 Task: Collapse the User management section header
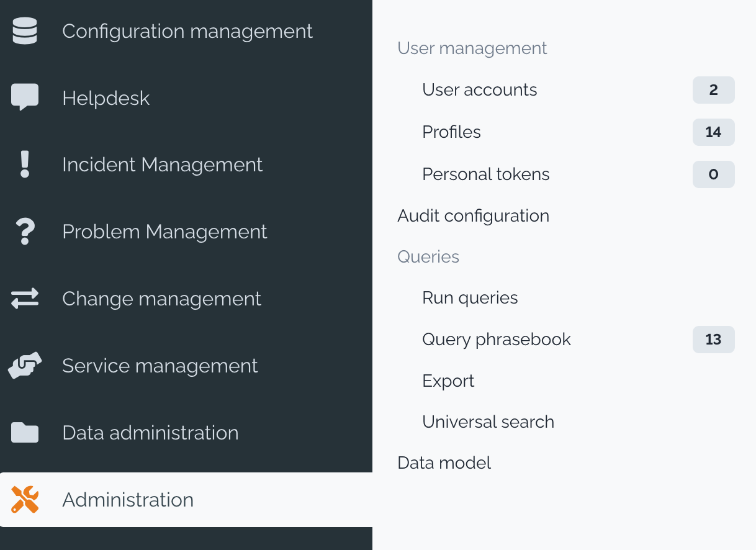pyautogui.click(x=472, y=48)
